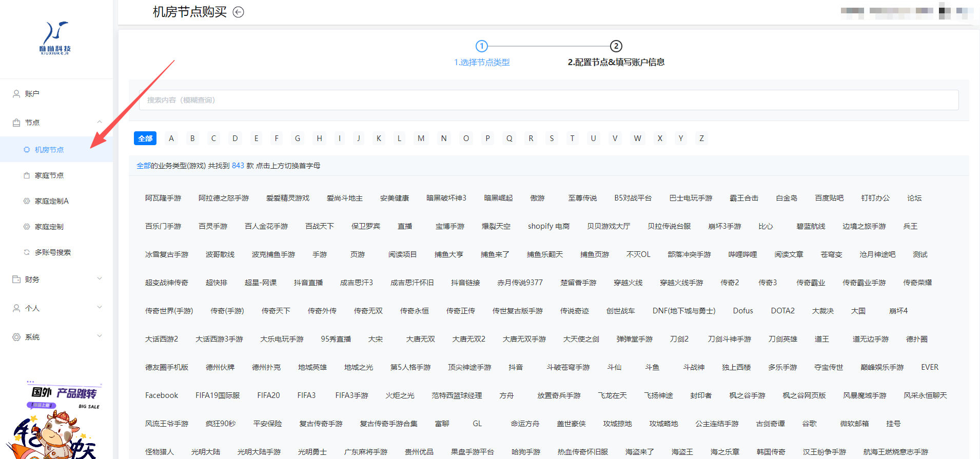This screenshot has width=980, height=459.
Task: Click the icon beside 家庭节点
Action: (27, 175)
